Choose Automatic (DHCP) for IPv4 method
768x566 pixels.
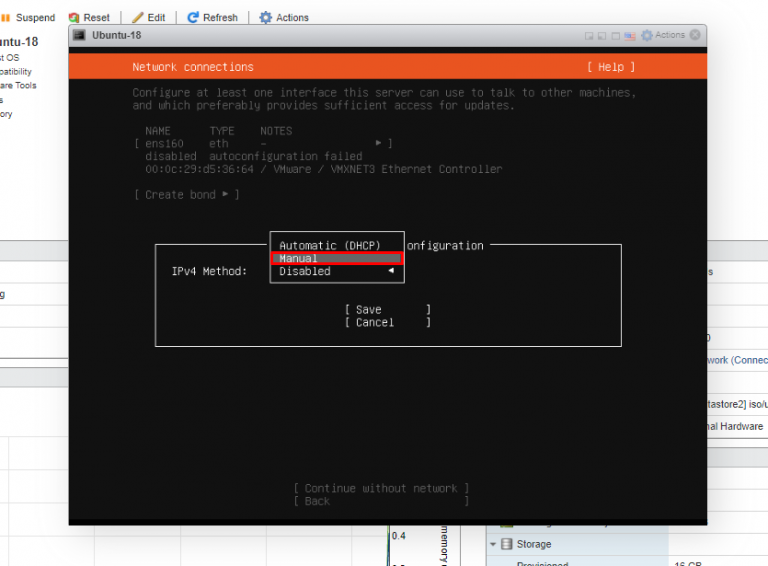330,245
